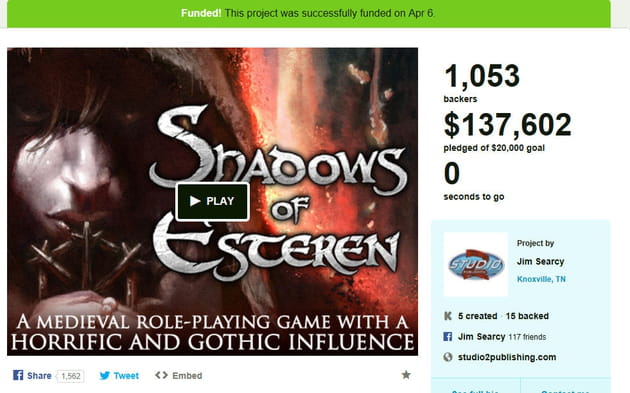Play the Shadows of Esteren video

(213, 201)
